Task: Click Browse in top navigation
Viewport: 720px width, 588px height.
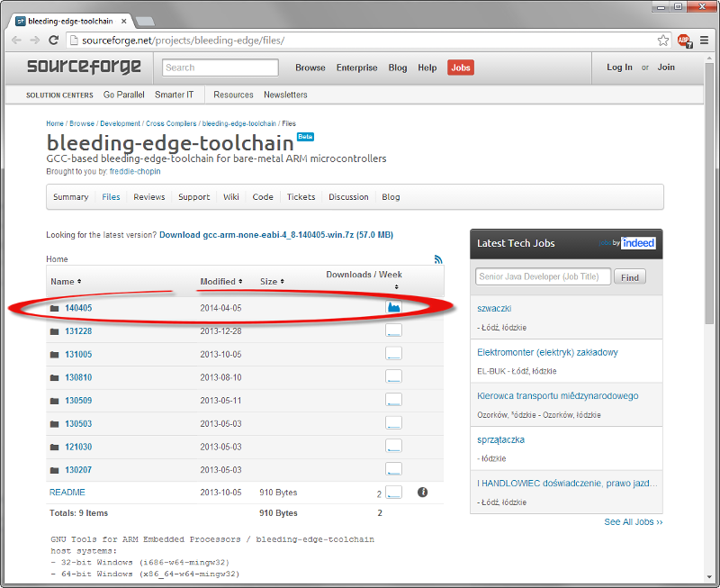Action: coord(310,68)
